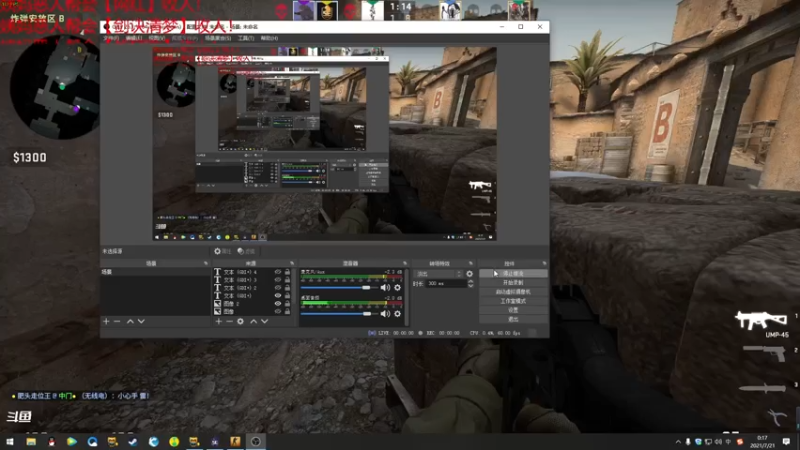This screenshot has height=450, width=800.
Task: Open the 帮助(H) menu
Action: pos(269,38)
